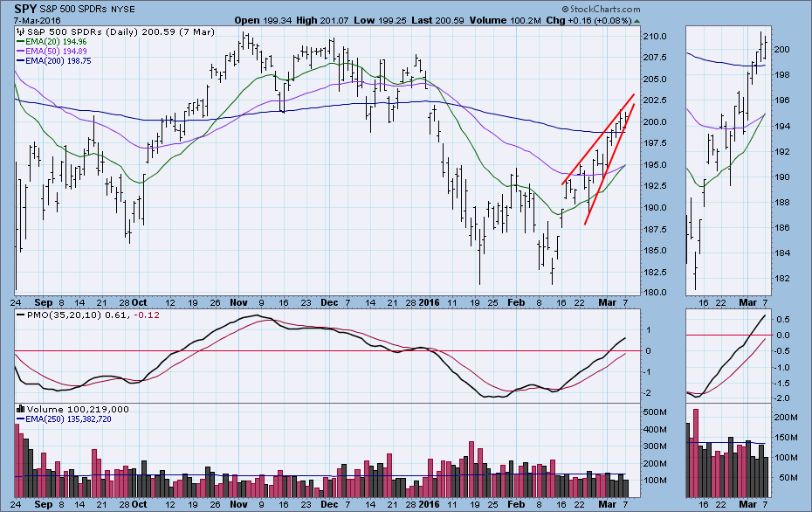Click the 'Last 200.59' header value
Viewport: 812px width, 512px height.
(438, 21)
